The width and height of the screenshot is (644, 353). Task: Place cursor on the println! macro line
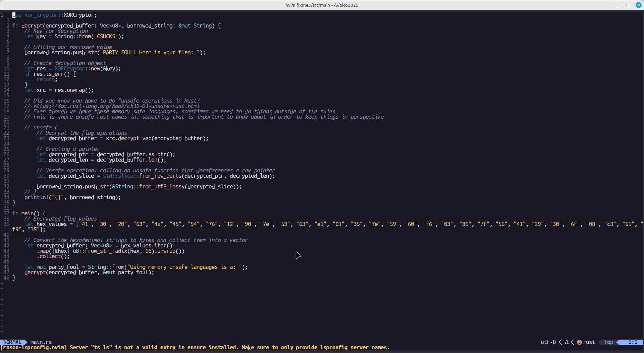pyautogui.click(x=72, y=197)
